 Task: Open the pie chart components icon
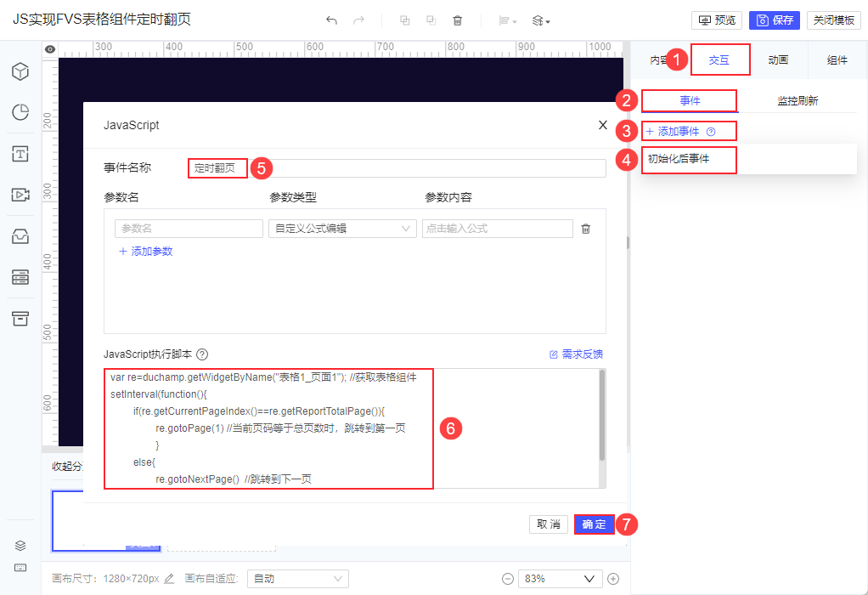point(20,112)
